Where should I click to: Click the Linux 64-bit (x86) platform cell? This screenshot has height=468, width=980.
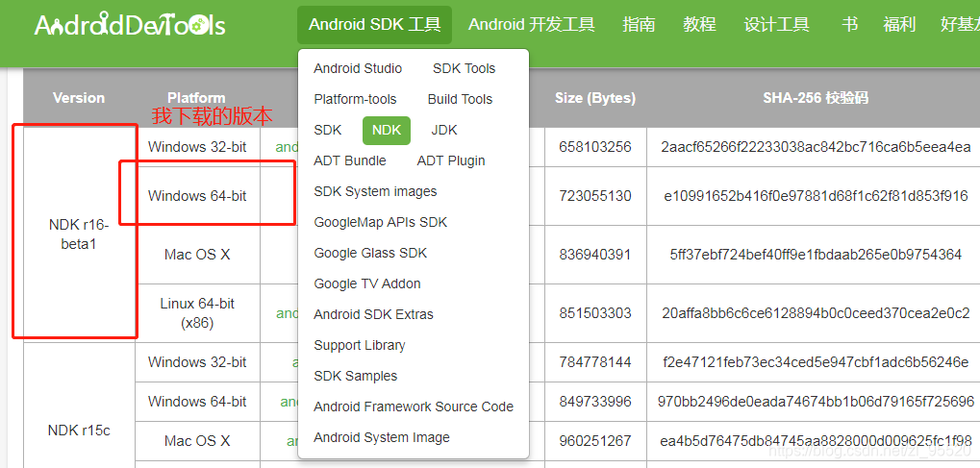pyautogui.click(x=197, y=313)
